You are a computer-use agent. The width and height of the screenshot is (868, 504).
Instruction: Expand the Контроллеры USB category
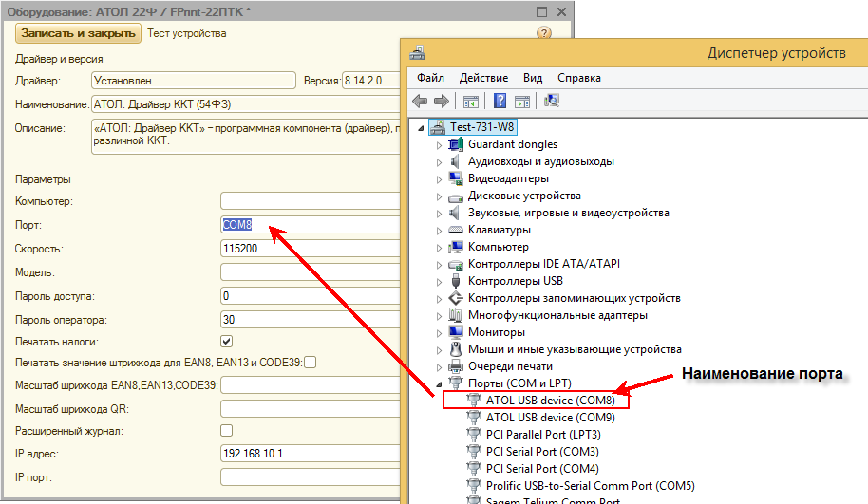pos(439,282)
